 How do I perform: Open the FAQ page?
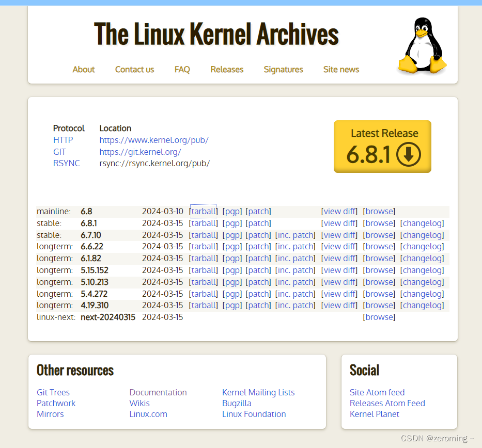pos(182,69)
